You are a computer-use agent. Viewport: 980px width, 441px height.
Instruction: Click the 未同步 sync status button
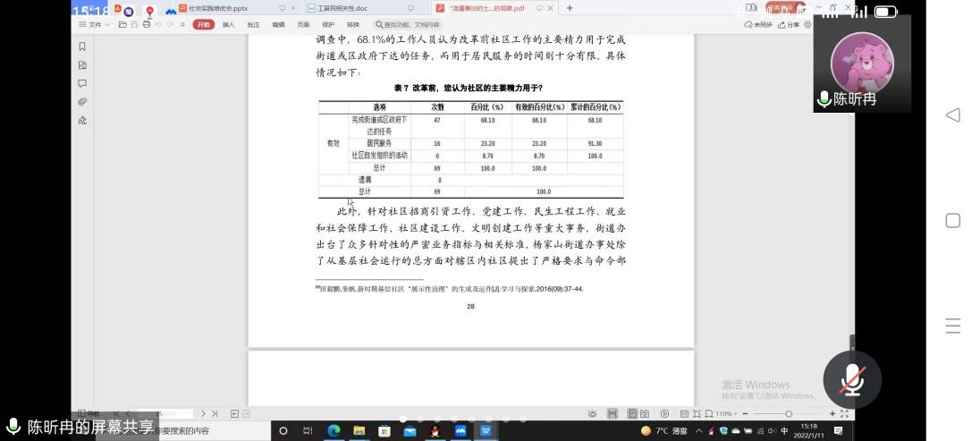point(760,25)
